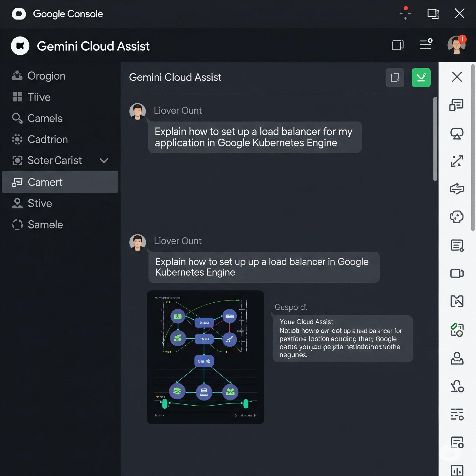Image resolution: width=476 pixels, height=476 pixels.
Task: Click the person icon in right rail
Action: coord(457,358)
